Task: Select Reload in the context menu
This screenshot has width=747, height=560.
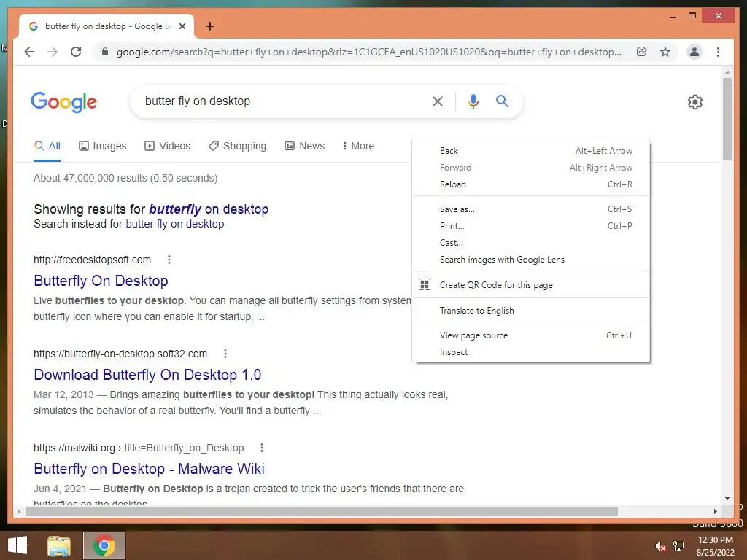Action: pyautogui.click(x=531, y=184)
